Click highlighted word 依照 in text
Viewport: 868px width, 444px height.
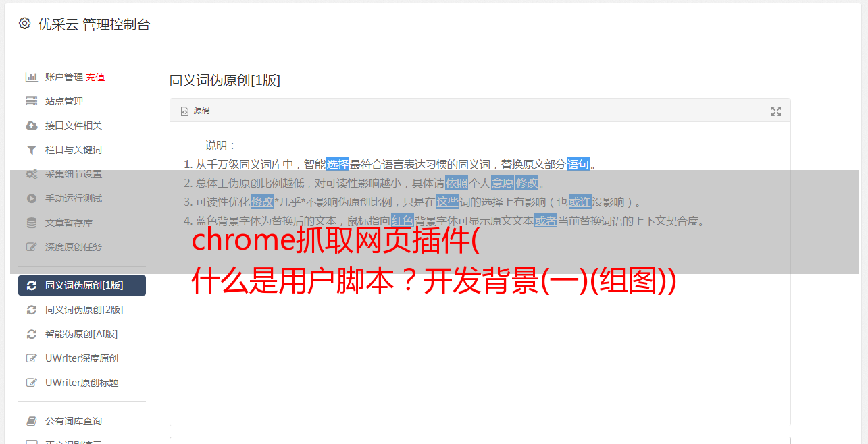point(457,183)
